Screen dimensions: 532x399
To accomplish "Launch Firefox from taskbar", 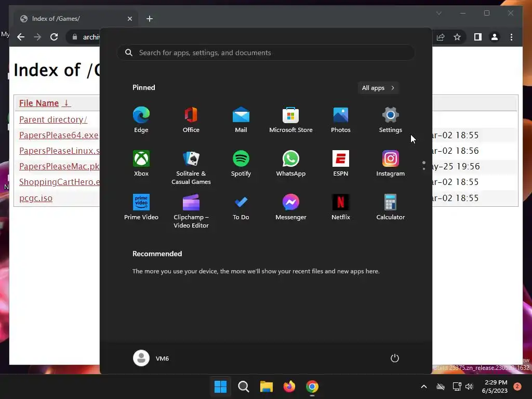I will pyautogui.click(x=289, y=387).
